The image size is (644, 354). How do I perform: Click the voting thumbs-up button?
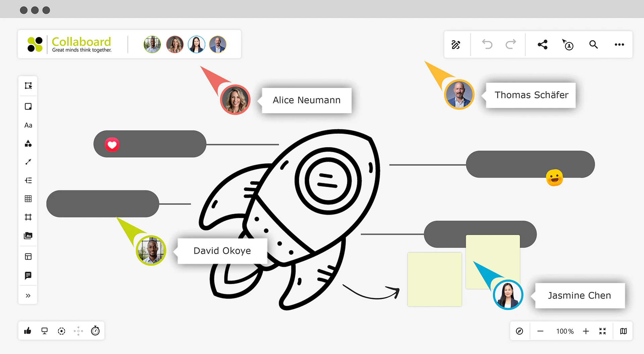28,331
